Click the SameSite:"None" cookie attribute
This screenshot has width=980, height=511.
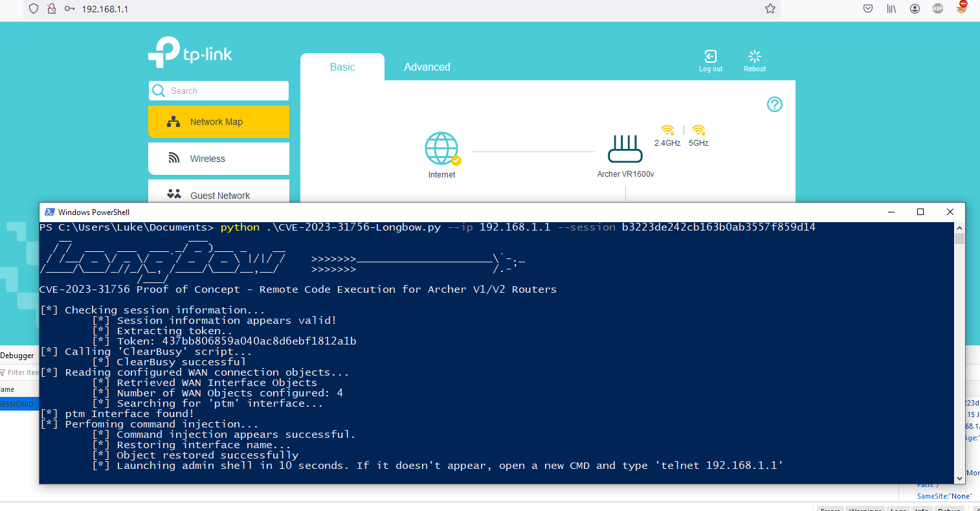pyautogui.click(x=944, y=496)
